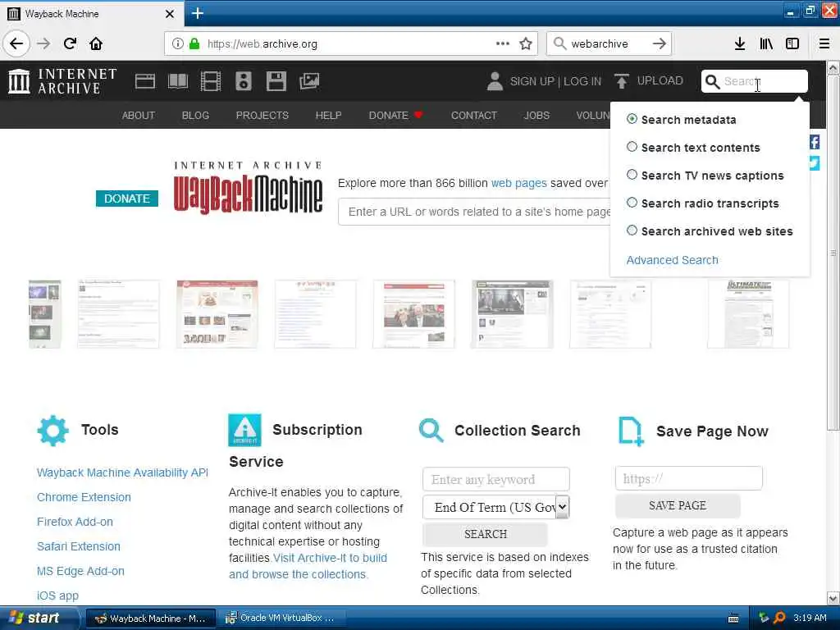Open JOBS in navigation menu
This screenshot has height=630, width=840.
536,115
